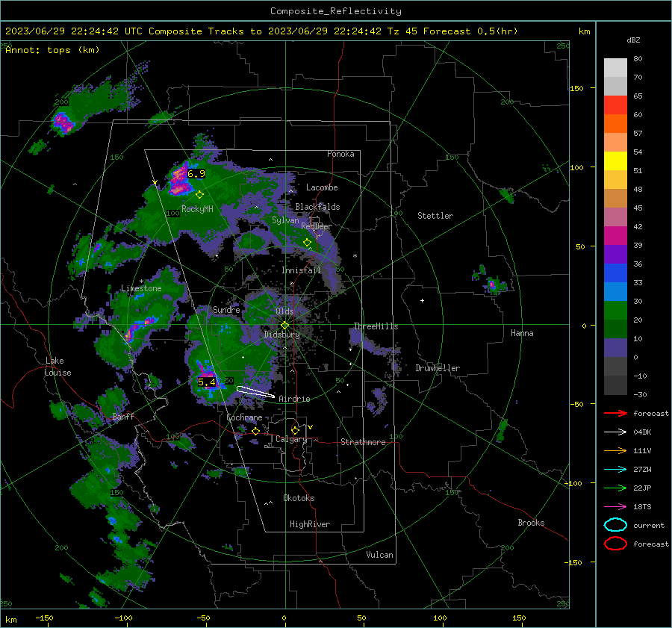Select the magenta 18TS arrow legend icon

pyautogui.click(x=615, y=506)
